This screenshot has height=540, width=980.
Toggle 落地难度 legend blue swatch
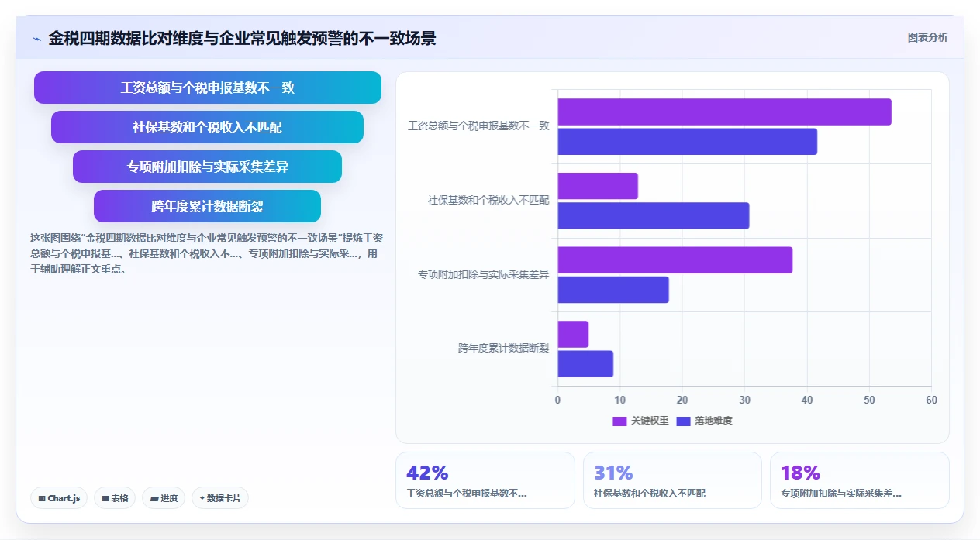pyautogui.click(x=683, y=421)
